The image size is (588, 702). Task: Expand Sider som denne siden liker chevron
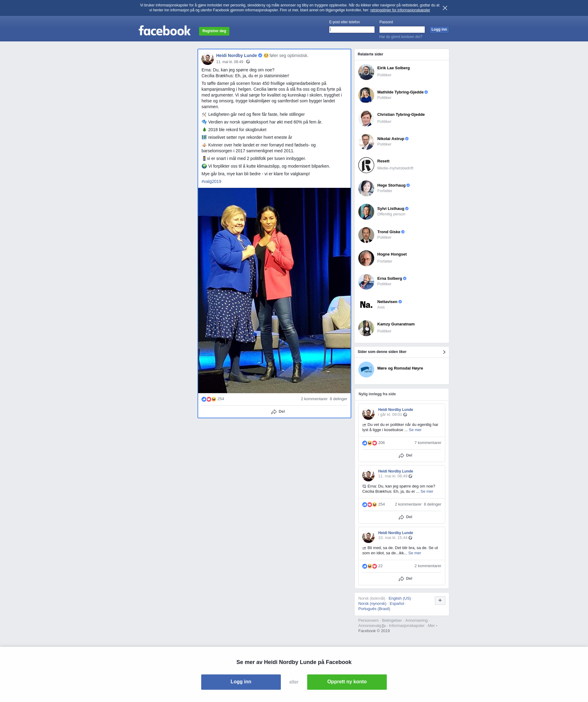point(444,352)
